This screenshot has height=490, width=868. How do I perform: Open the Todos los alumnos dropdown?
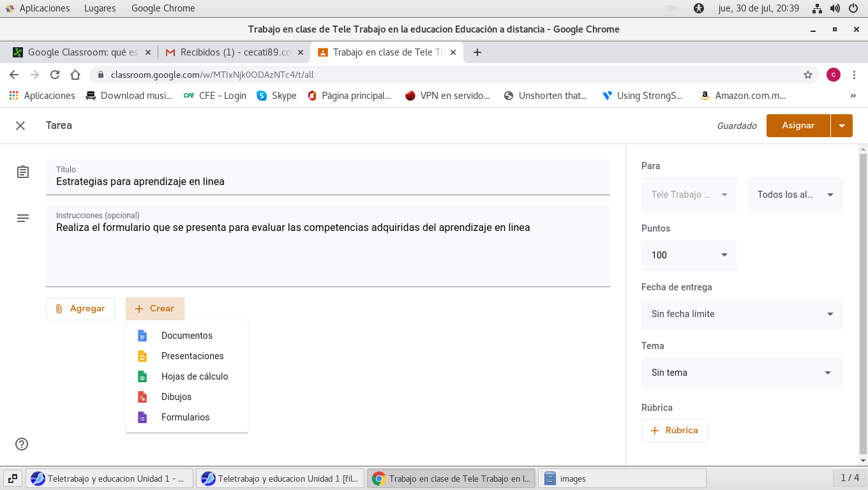[795, 195]
